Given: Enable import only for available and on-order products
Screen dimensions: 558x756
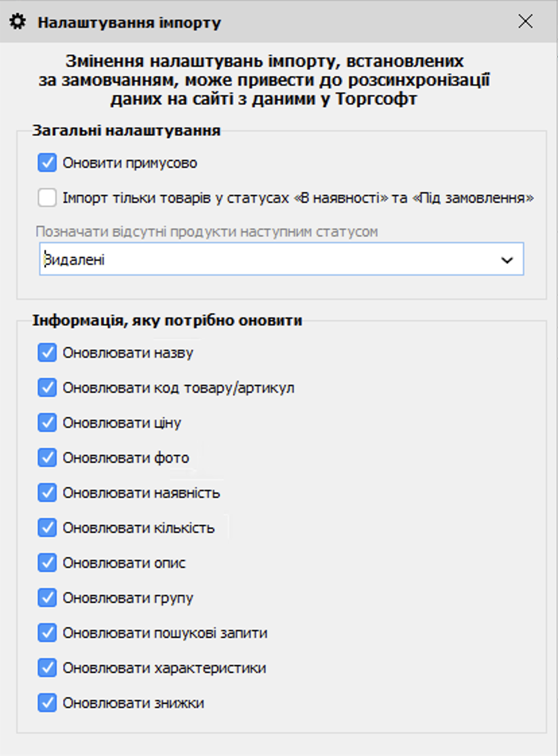Looking at the screenshot, I should (x=46, y=197).
